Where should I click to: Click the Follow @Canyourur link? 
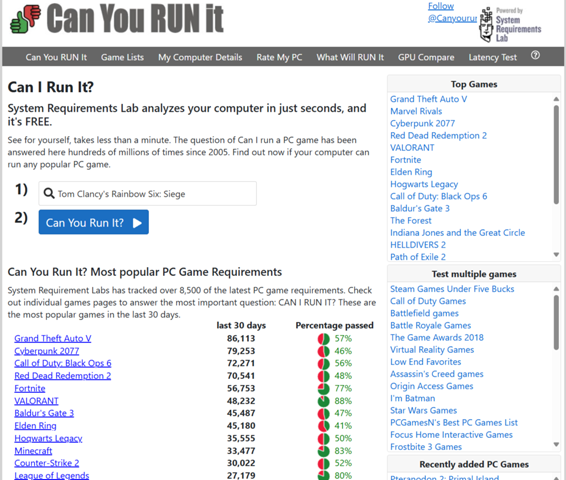pyautogui.click(x=452, y=12)
